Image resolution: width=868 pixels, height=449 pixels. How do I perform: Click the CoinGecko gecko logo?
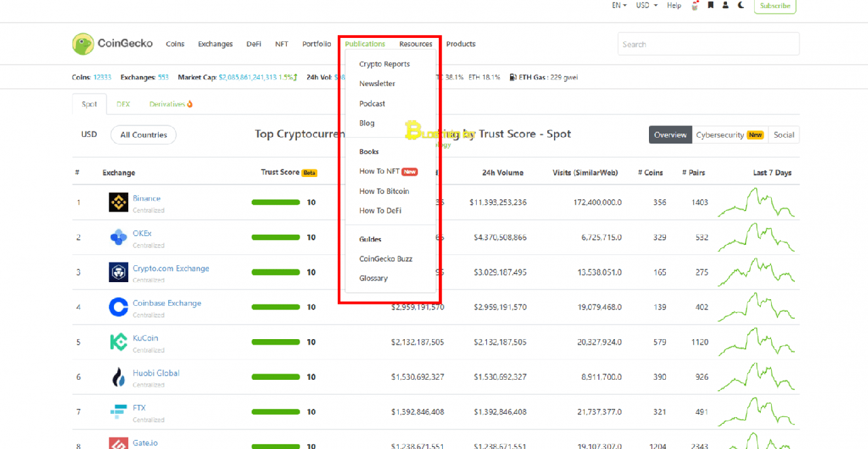[83, 43]
